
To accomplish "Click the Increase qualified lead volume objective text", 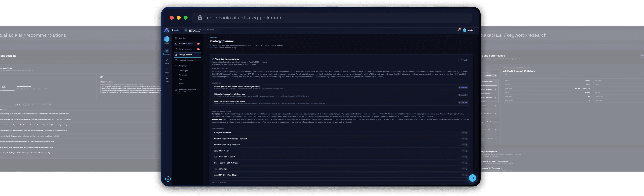I will [x=237, y=87].
